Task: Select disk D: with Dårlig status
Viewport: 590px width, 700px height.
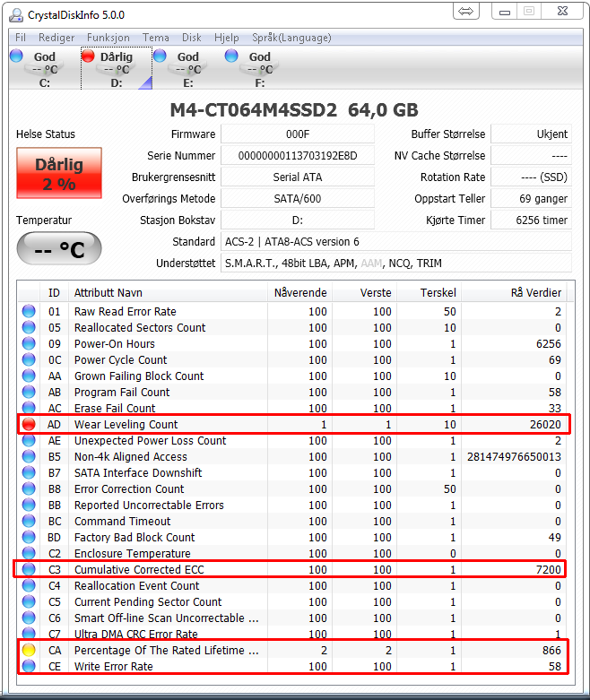Action: tap(117, 69)
